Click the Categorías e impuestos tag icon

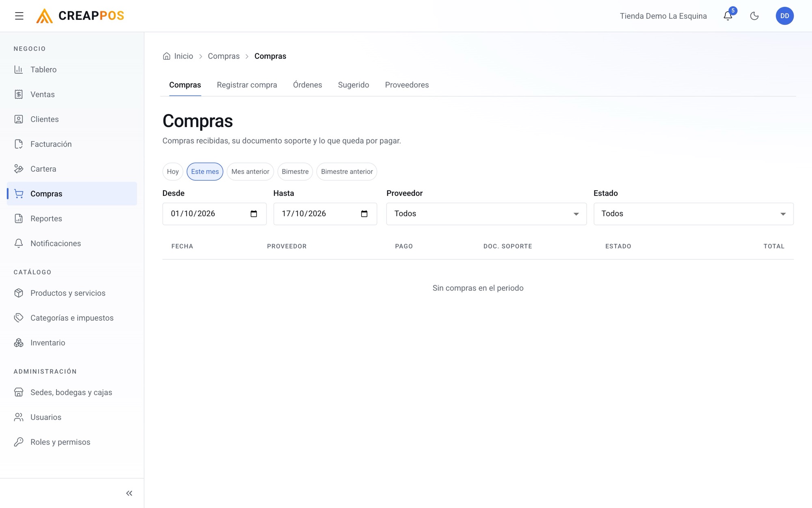coord(19,318)
